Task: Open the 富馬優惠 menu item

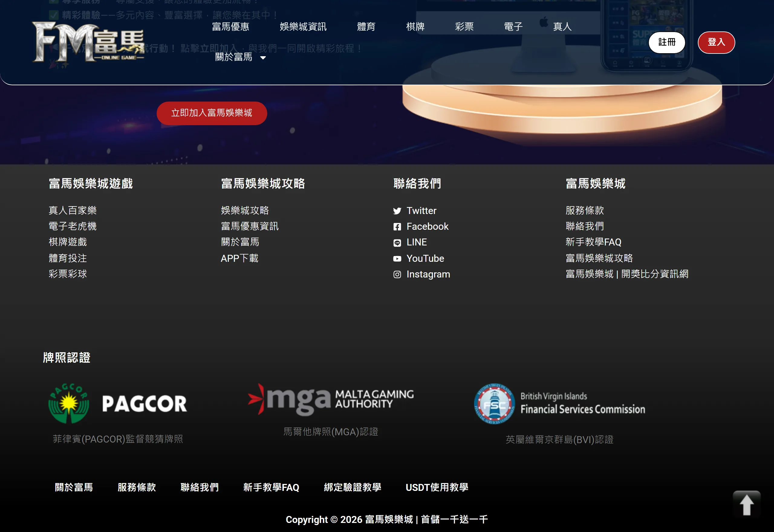Action: coord(231,27)
